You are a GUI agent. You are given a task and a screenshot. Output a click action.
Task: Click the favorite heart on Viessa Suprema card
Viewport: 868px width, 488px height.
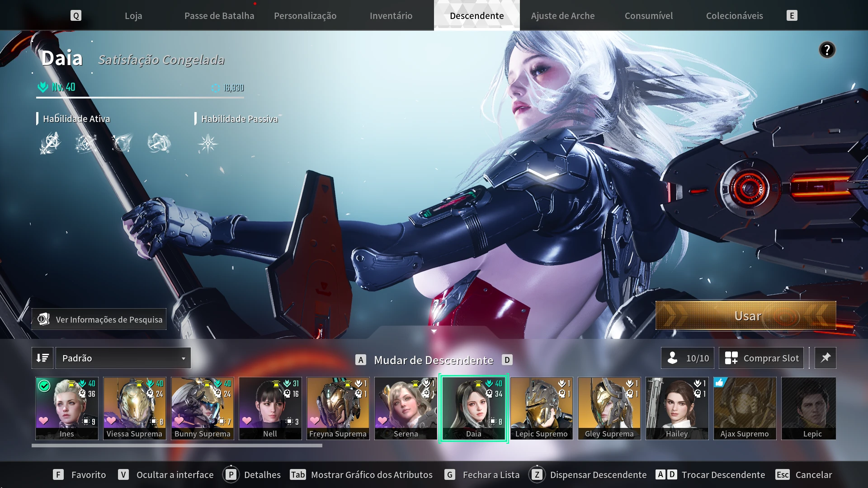pos(111,421)
